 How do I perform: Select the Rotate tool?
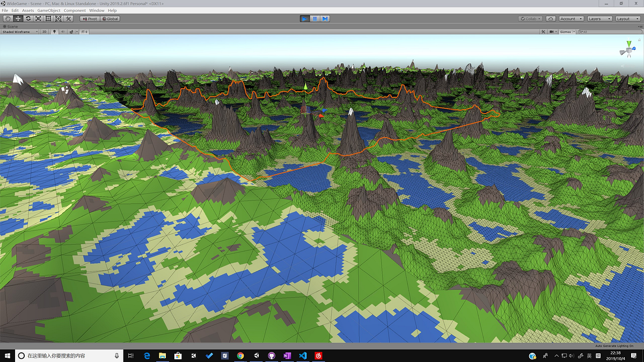coord(28,18)
